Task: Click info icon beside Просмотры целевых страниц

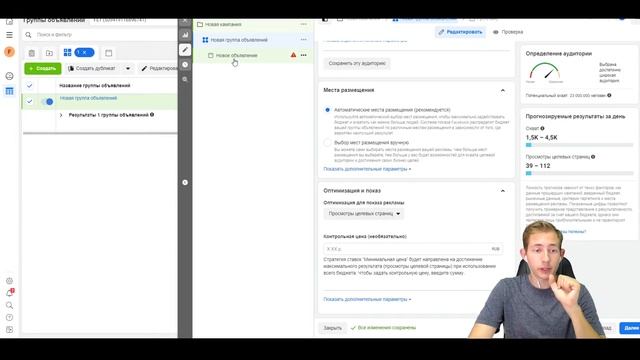Action: click(x=593, y=157)
